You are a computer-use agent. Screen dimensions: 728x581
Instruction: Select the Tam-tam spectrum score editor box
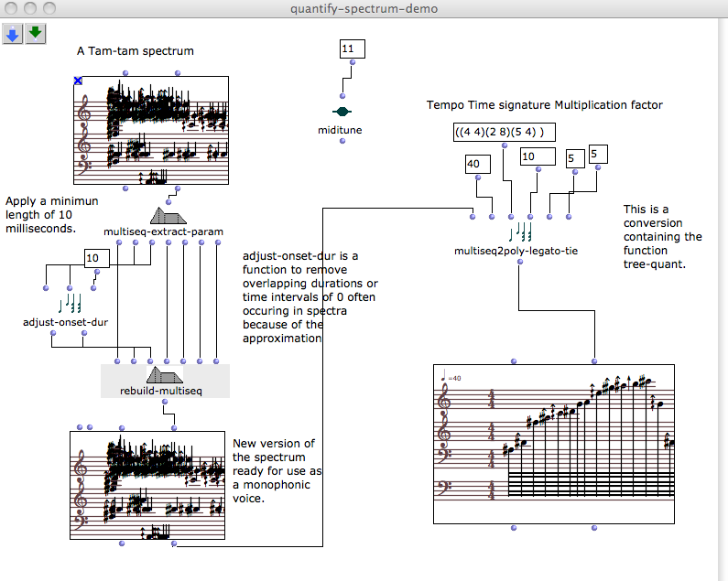click(x=151, y=131)
